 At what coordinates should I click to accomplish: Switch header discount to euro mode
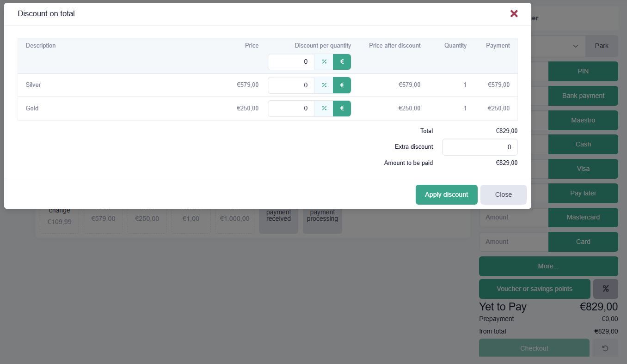tap(342, 62)
